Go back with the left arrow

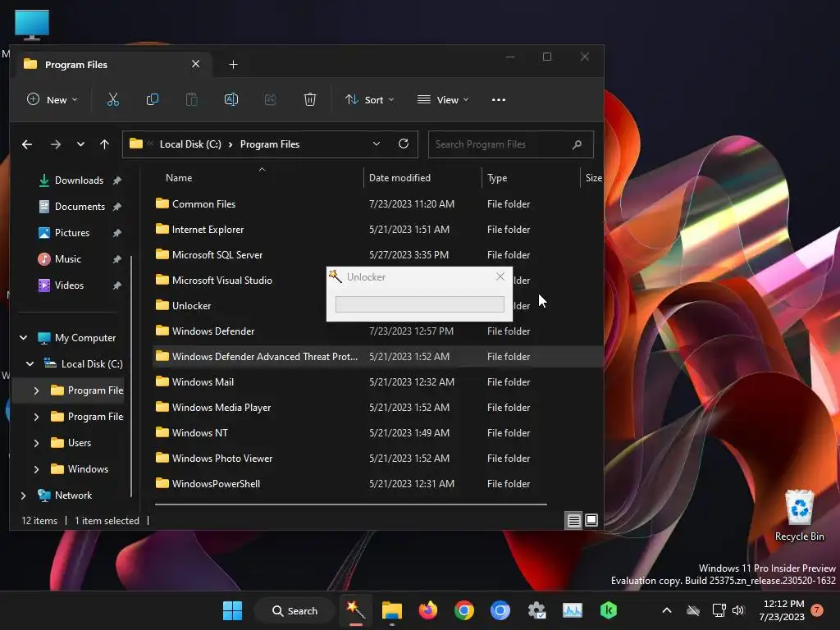(27, 144)
